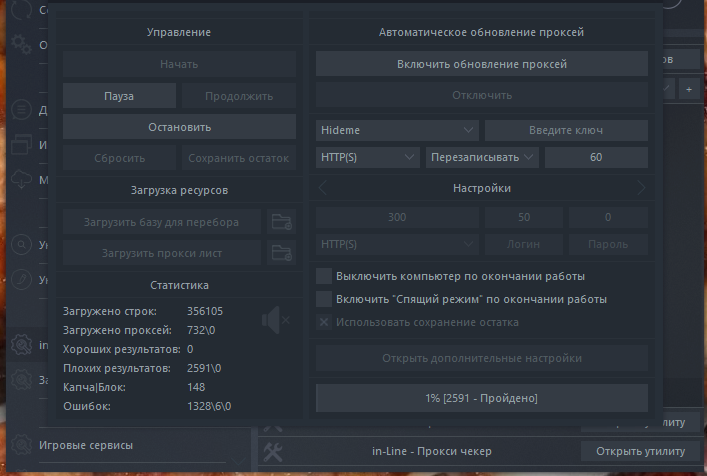The image size is (707, 476).
Task: Enable the Спящий режим checkbox
Action: [x=324, y=299]
